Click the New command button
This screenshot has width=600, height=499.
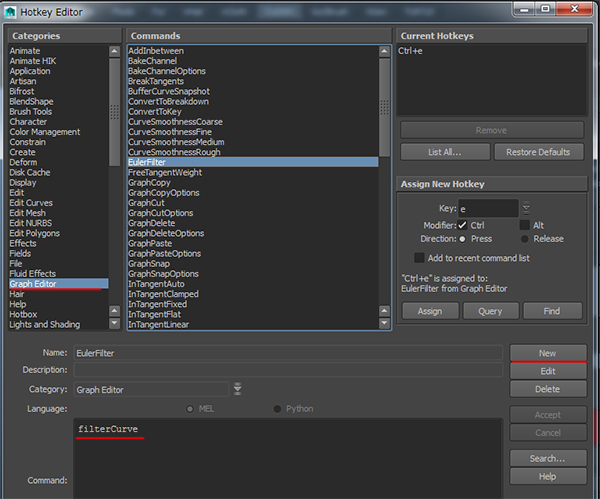point(548,353)
